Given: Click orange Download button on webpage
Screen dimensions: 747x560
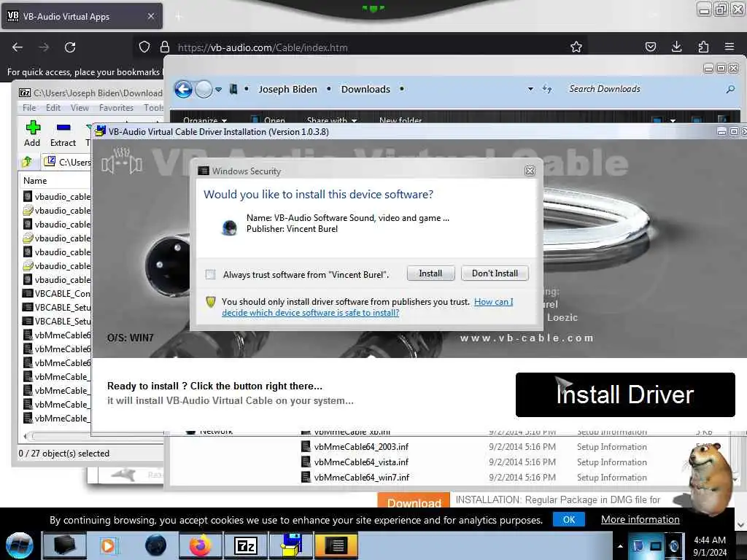Looking at the screenshot, I should point(414,501).
